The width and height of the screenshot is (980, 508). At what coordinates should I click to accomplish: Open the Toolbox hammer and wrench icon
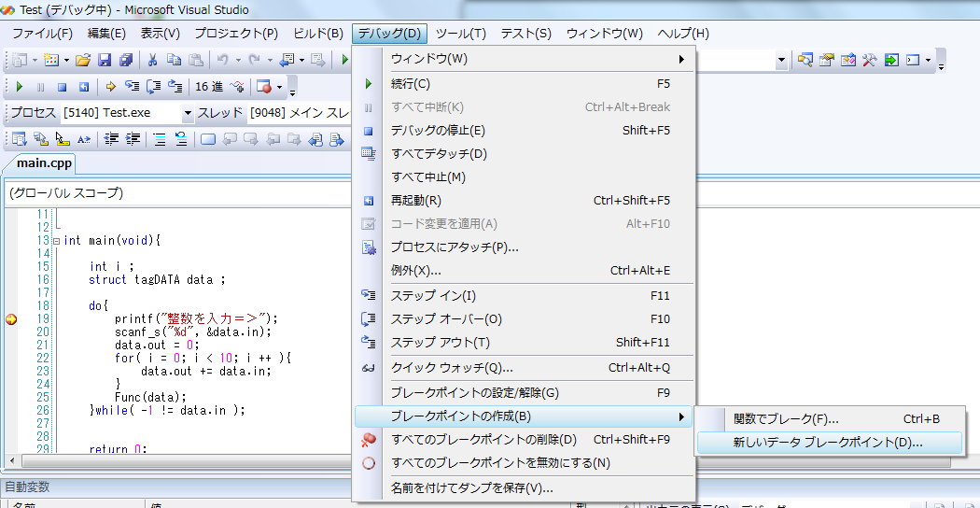click(x=870, y=60)
